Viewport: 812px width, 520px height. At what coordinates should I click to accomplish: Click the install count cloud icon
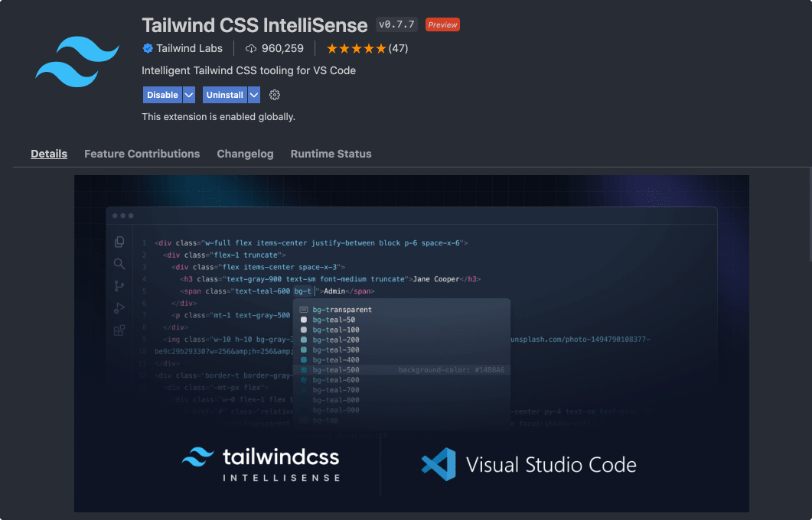[251, 49]
